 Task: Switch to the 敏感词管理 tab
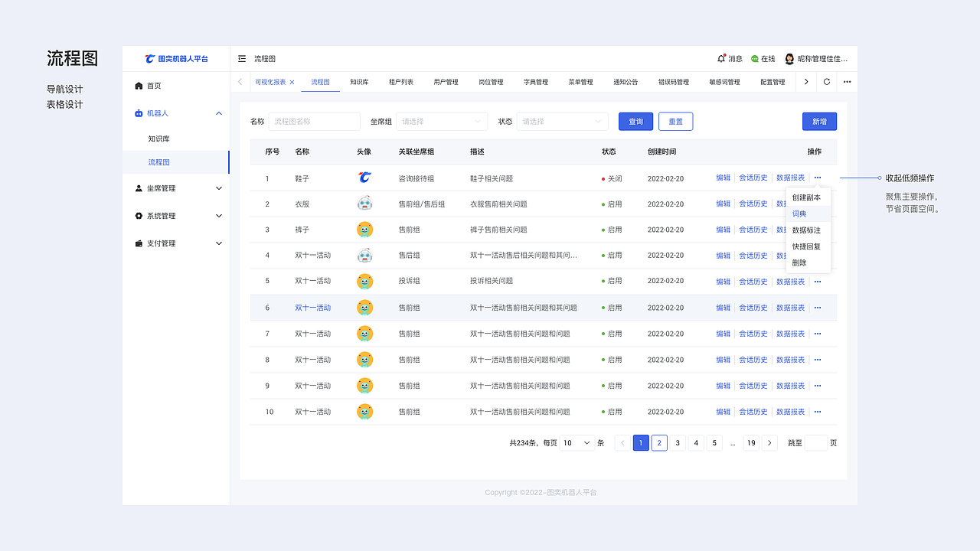point(724,82)
